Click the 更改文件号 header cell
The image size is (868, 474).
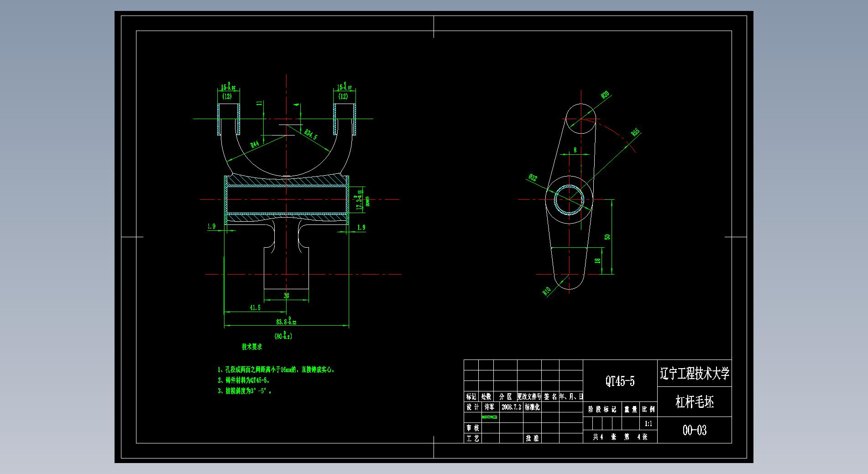529,396
